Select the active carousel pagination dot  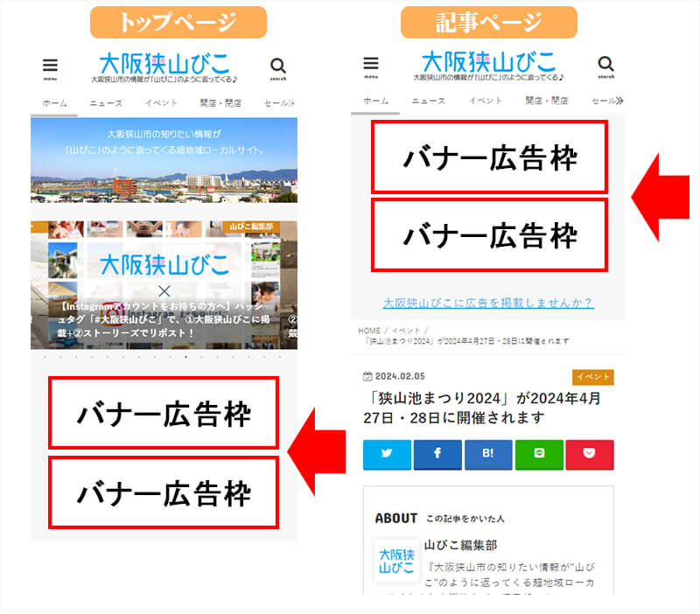pyautogui.click(x=185, y=357)
